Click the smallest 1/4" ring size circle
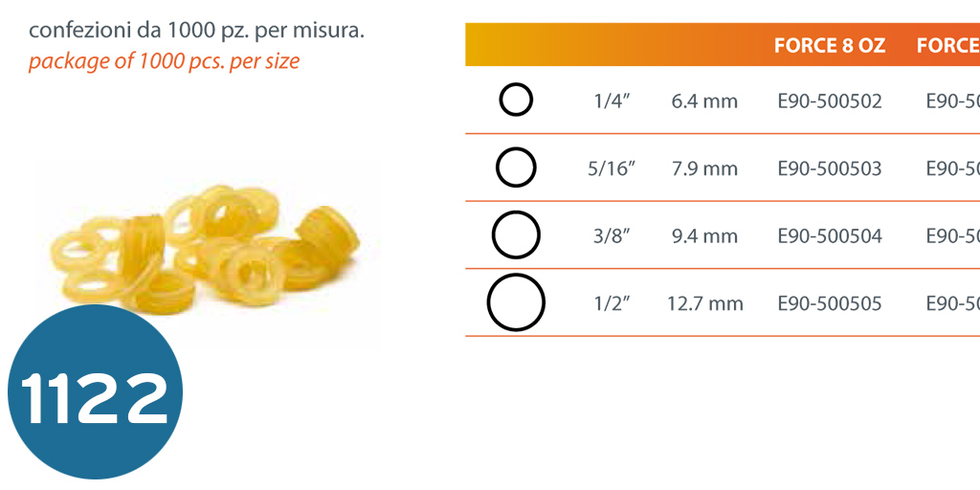980x490 pixels. [516, 100]
